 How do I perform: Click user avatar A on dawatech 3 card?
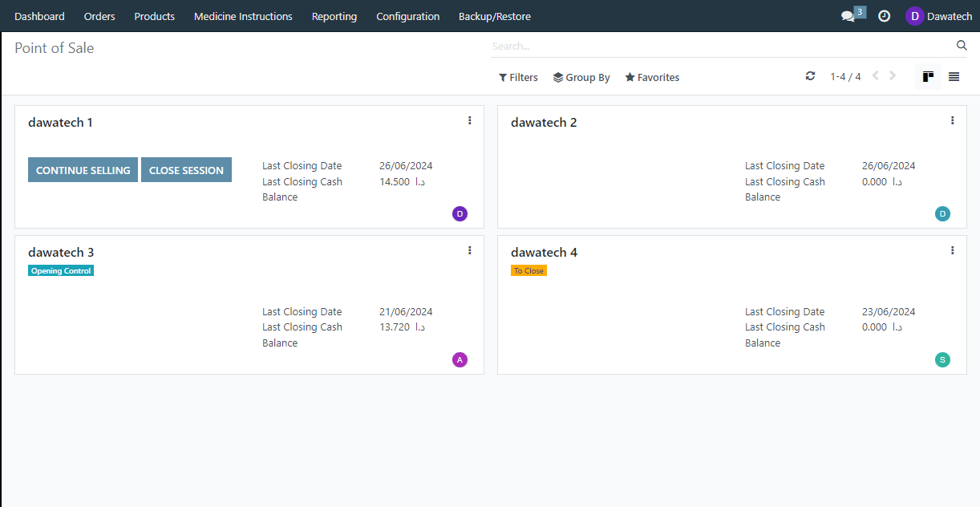click(x=460, y=359)
